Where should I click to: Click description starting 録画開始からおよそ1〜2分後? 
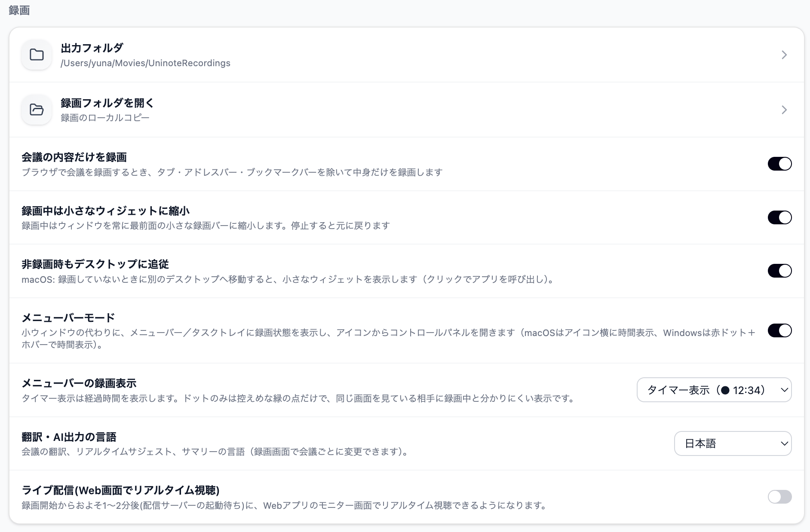[285, 505]
